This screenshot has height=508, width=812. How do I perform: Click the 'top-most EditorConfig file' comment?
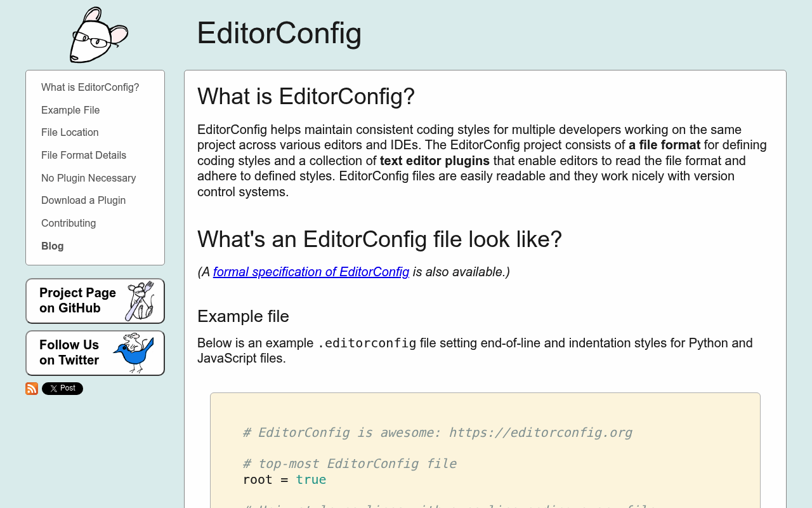click(x=350, y=464)
